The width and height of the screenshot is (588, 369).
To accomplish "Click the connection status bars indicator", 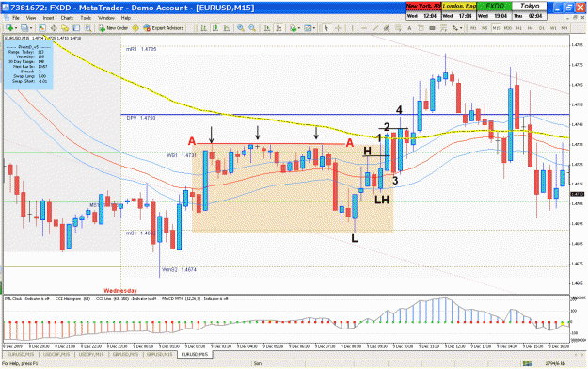I will click(x=528, y=363).
